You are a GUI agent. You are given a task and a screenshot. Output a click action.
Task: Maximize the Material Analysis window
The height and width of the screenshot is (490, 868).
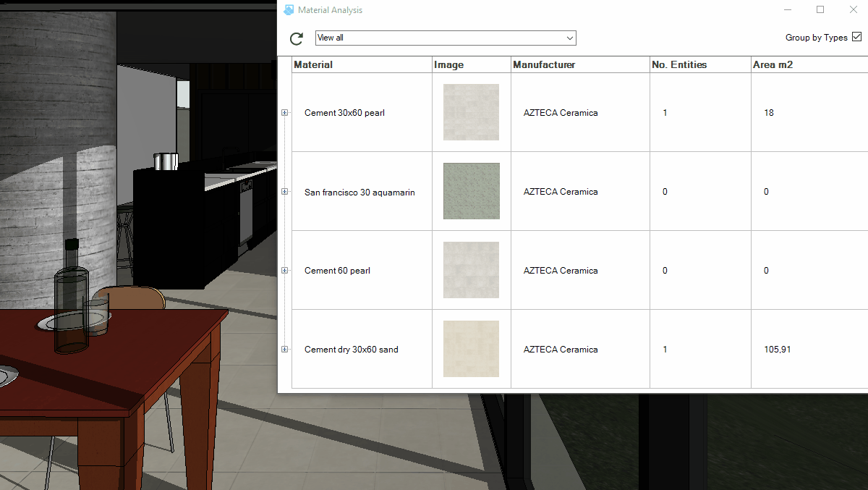coord(820,9)
